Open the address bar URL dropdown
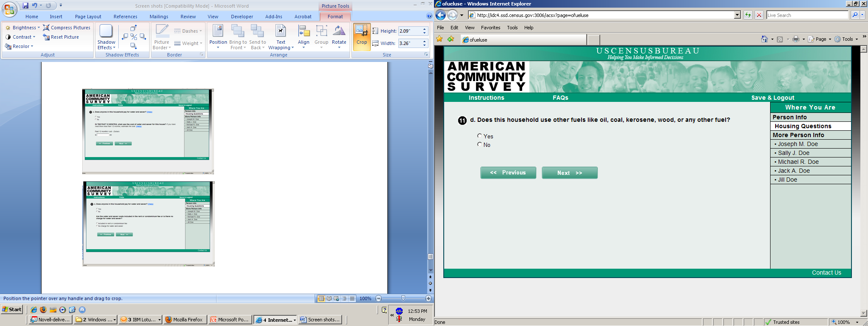Screen dimensions: 868x326 [x=737, y=15]
